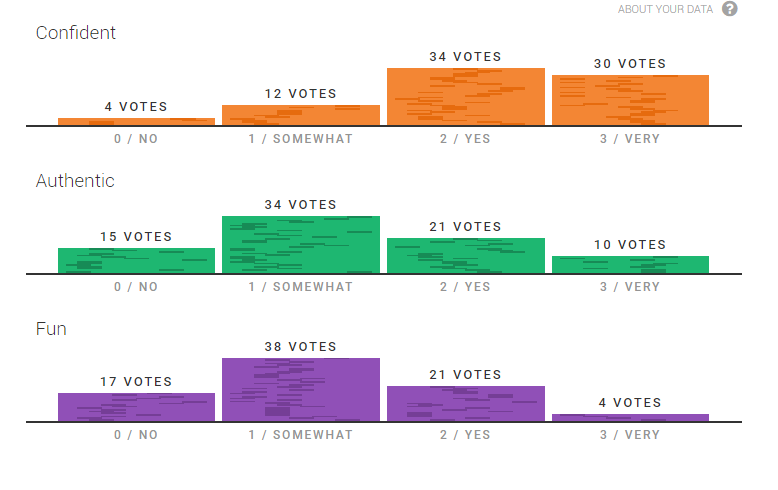Click the '3 / VERY' label under Fun

point(630,435)
